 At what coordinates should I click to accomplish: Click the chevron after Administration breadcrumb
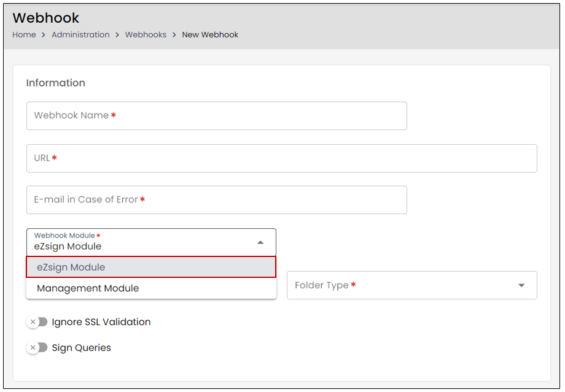click(117, 35)
